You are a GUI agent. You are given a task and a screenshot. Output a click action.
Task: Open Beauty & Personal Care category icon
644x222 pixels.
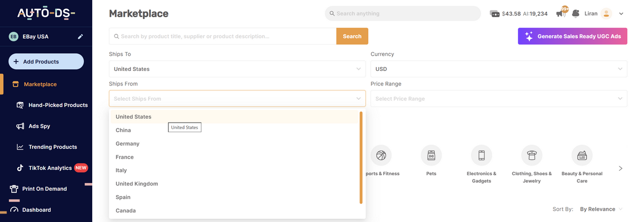(x=582, y=155)
